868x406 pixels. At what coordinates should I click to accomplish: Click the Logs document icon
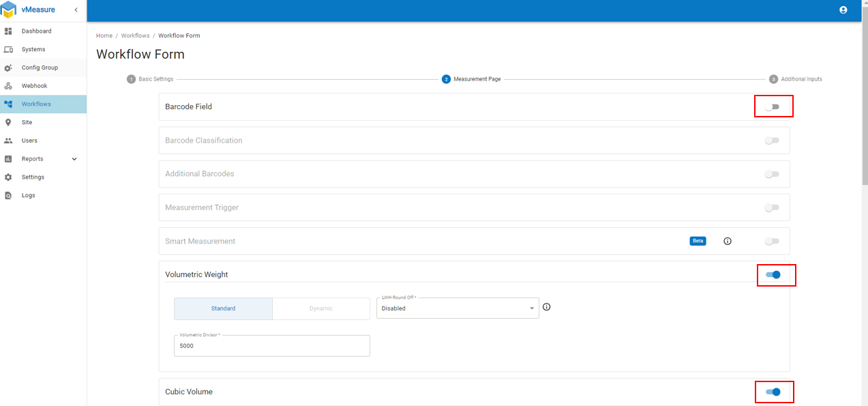pyautogui.click(x=8, y=195)
